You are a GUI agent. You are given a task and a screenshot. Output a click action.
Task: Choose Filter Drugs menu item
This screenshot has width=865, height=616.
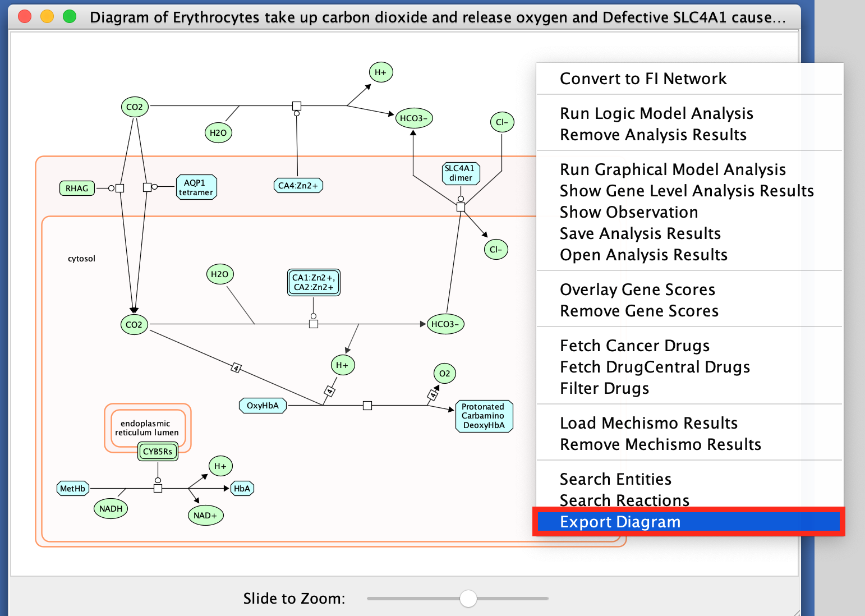tap(690, 388)
